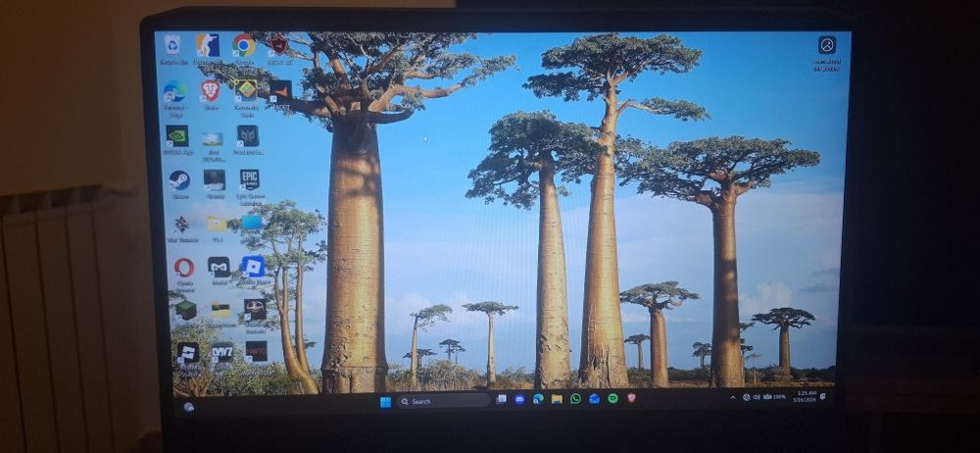
Task: Open Brave from the taskbar
Action: [x=631, y=398]
